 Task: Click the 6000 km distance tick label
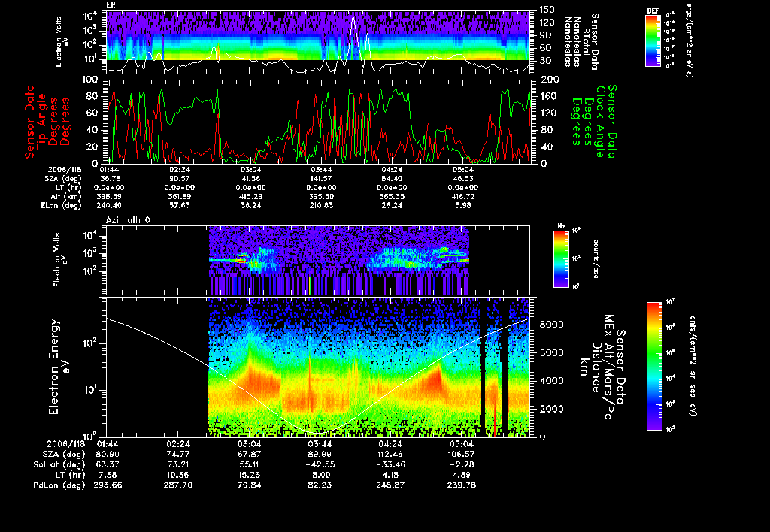click(552, 353)
